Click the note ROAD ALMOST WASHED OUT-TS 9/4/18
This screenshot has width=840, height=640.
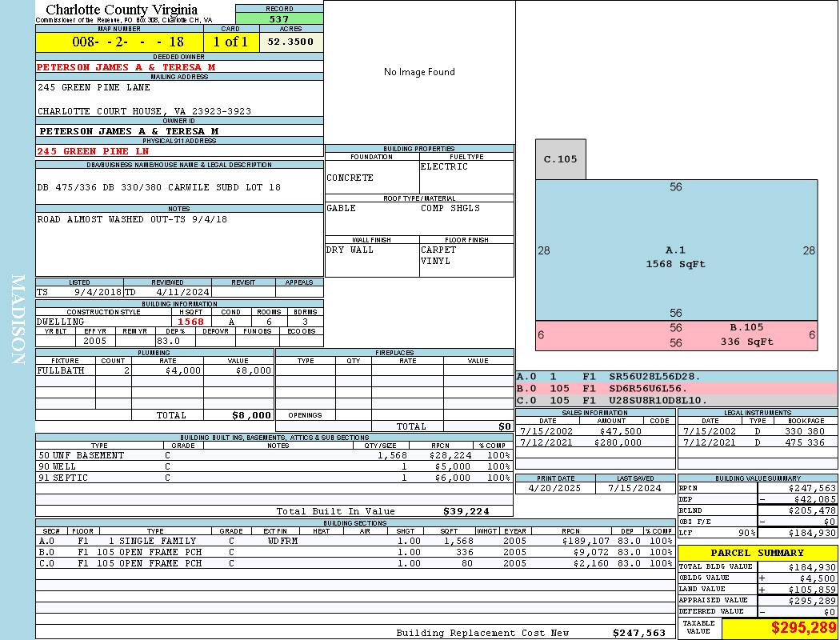pyautogui.click(x=132, y=219)
